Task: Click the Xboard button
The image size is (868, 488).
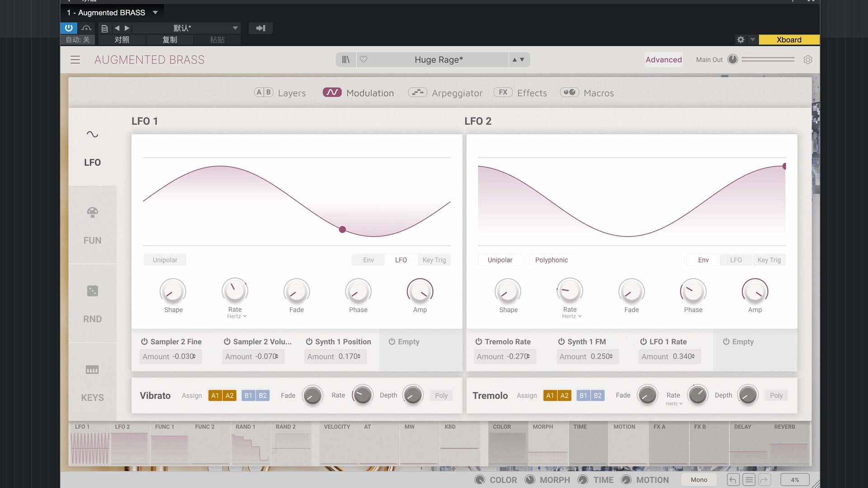Action: point(789,40)
